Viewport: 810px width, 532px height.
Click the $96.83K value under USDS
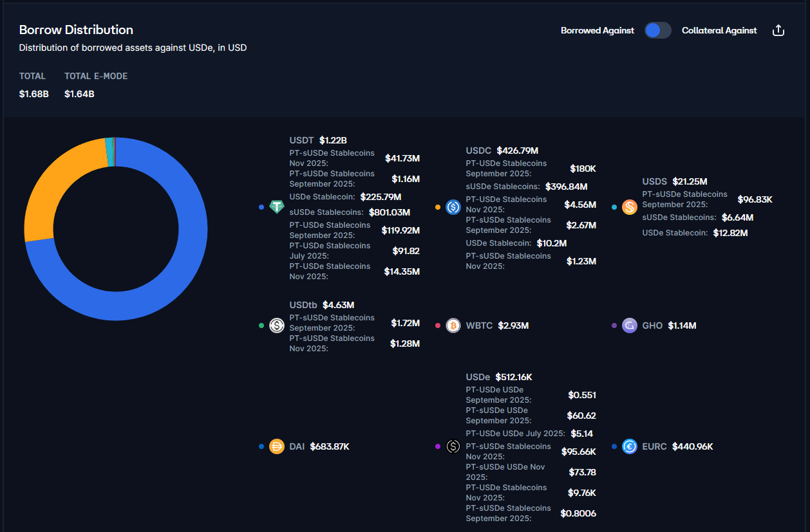(755, 199)
